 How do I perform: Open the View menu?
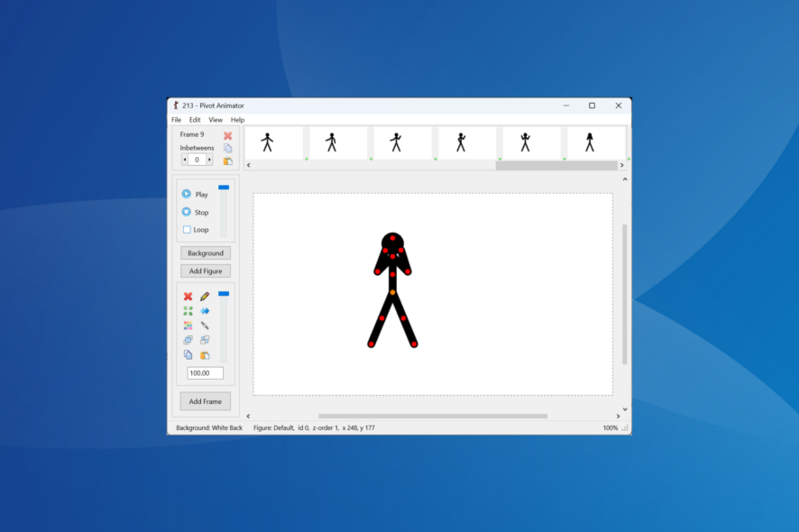(x=216, y=119)
